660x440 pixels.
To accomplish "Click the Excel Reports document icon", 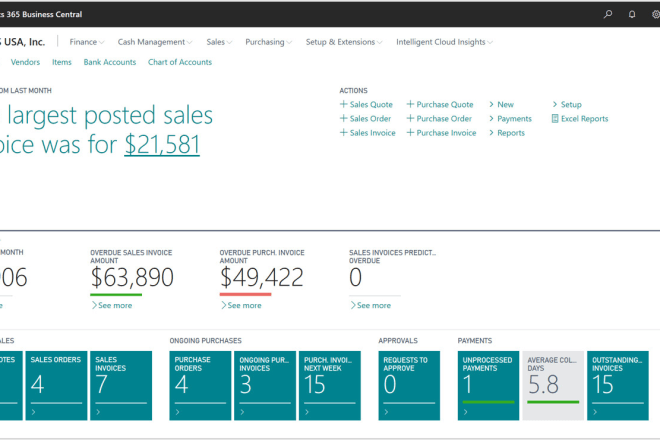I will (555, 118).
